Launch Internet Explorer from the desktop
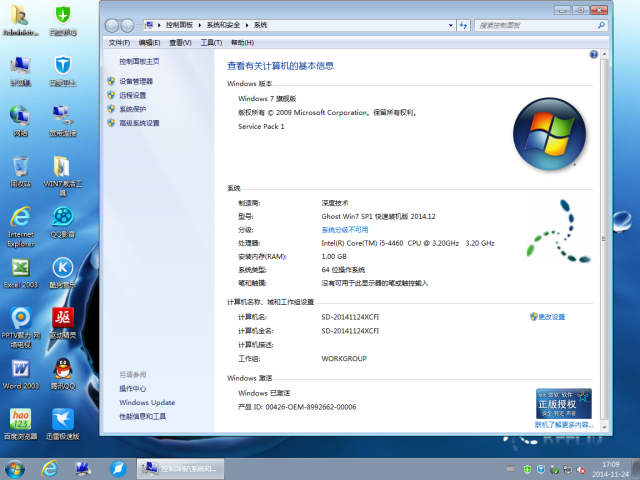 [20, 227]
